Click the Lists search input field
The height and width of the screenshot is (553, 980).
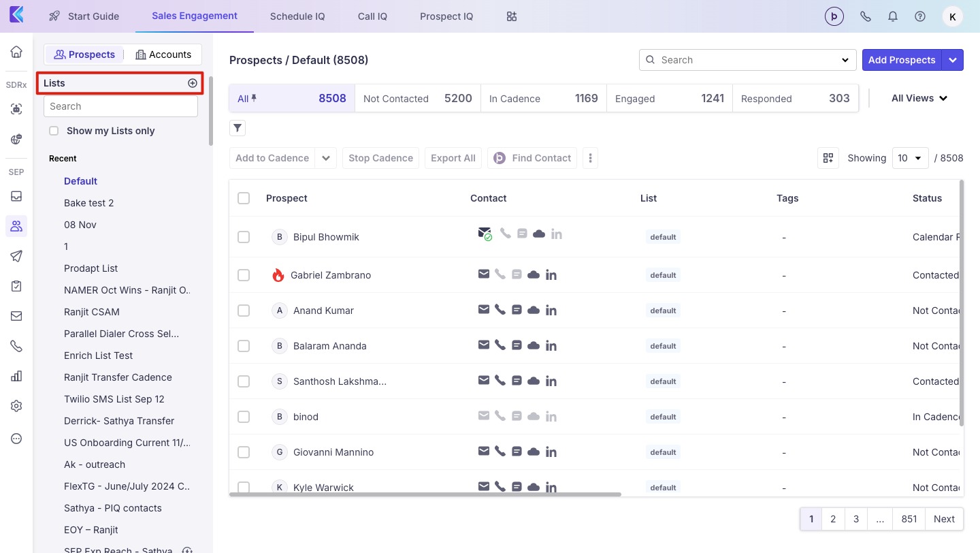(120, 106)
